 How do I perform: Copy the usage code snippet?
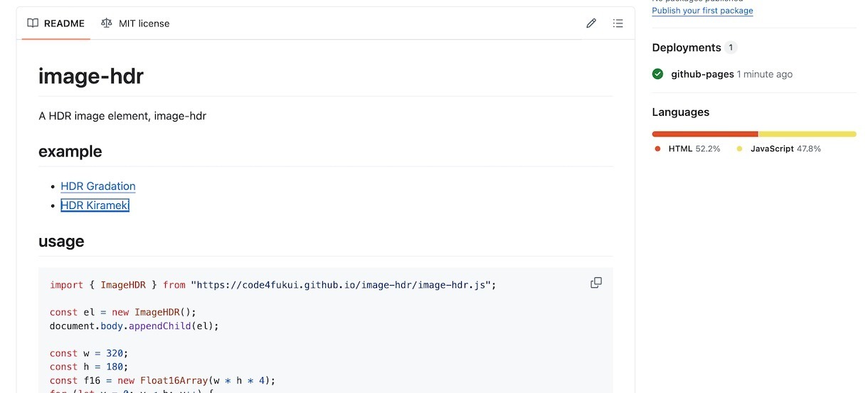pyautogui.click(x=596, y=283)
